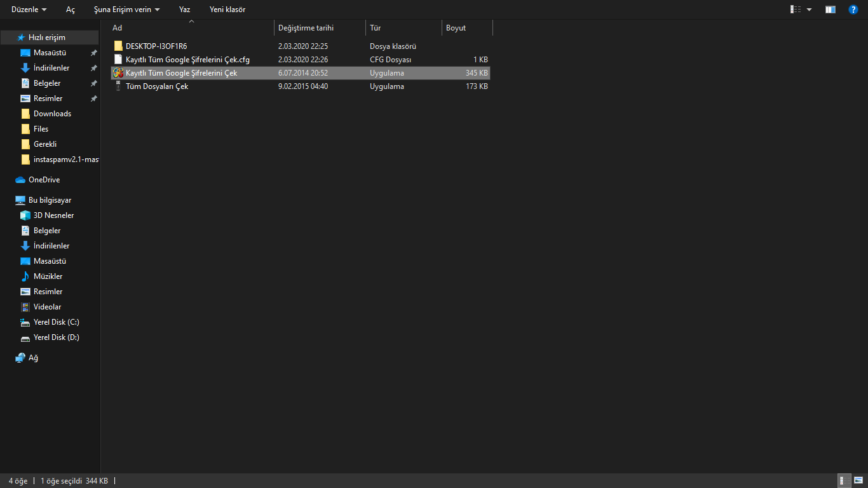Image resolution: width=868 pixels, height=488 pixels.
Task: Sort by Değiştirme tarihi column header
Action: point(320,28)
